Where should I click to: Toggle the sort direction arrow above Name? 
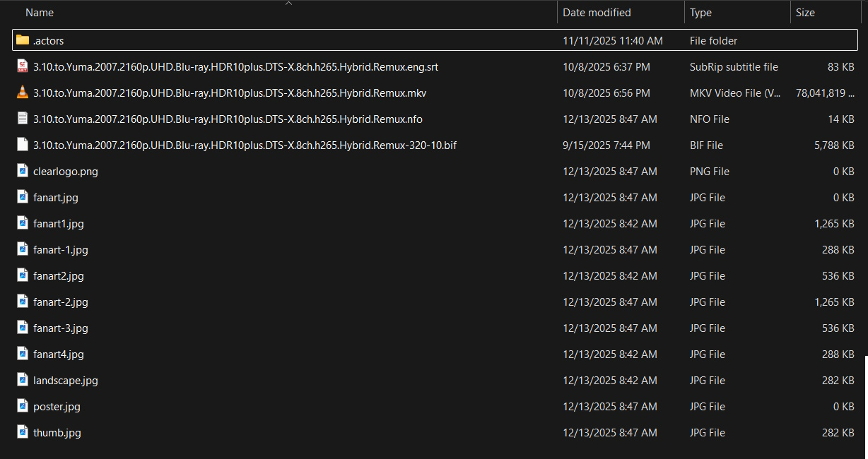click(x=288, y=4)
